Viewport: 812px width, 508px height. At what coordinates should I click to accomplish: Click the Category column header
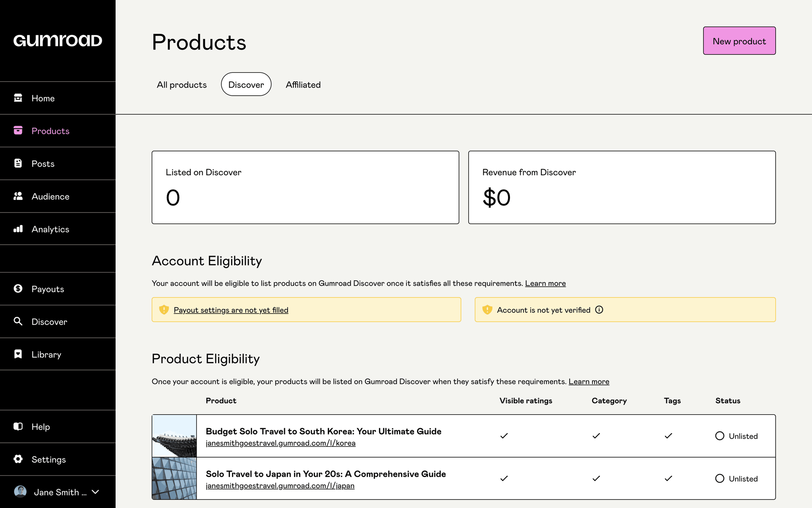609,400
